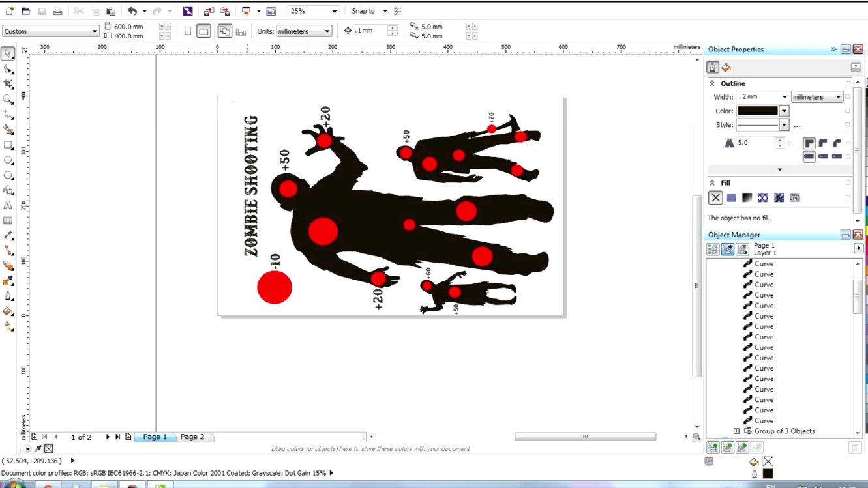Select the Crop tool in the toolbox
This screenshot has width=868, height=488.
(x=8, y=84)
